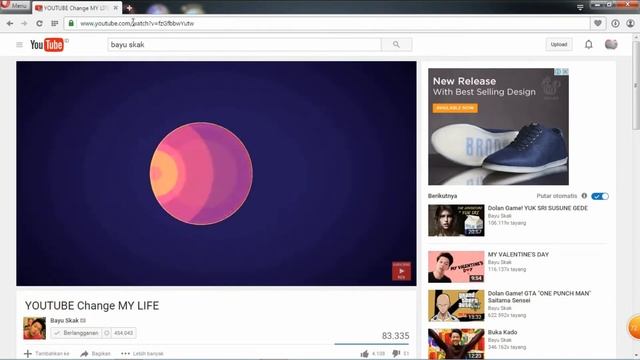Open the Dolan Game! GTA ONE PUNCH MAN title
This screenshot has width=640, height=360.
coord(539,297)
